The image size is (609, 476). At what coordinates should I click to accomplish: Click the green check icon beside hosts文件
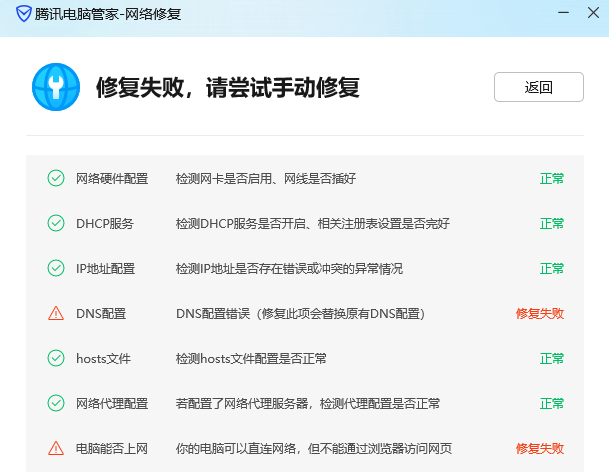click(56, 358)
